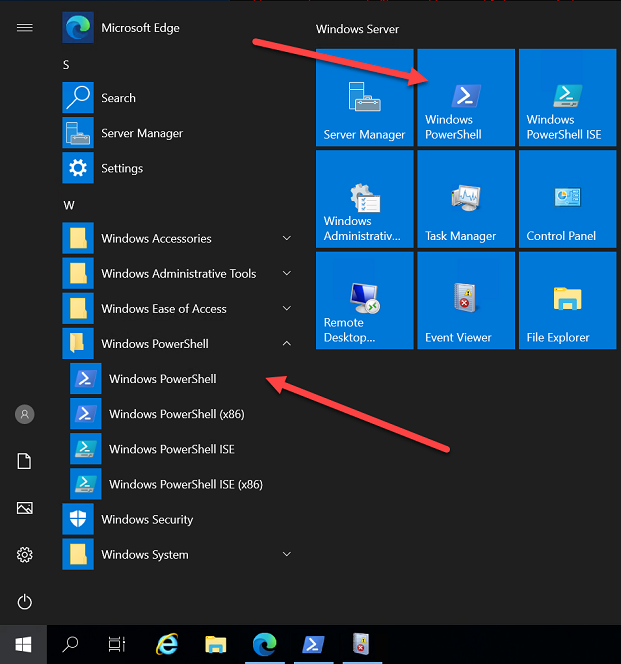Click the user account icon in sidebar
621x664 pixels.
pos(25,414)
